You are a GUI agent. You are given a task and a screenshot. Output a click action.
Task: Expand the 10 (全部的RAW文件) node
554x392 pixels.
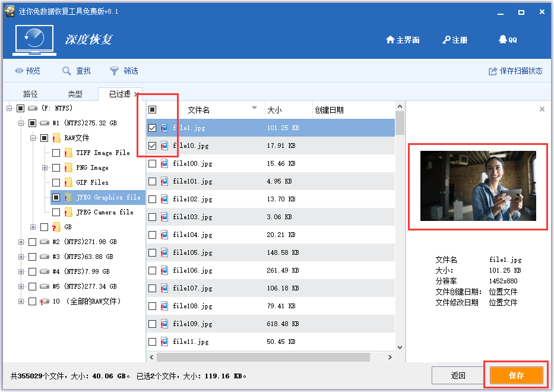(x=21, y=301)
